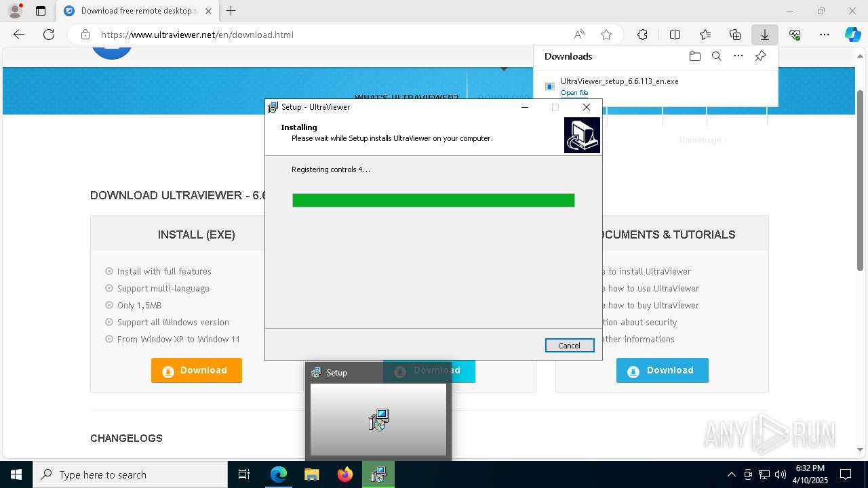Screen dimensions: 868x488
Task: Click the 'Support all Windows version' text
Action: click(x=173, y=322)
